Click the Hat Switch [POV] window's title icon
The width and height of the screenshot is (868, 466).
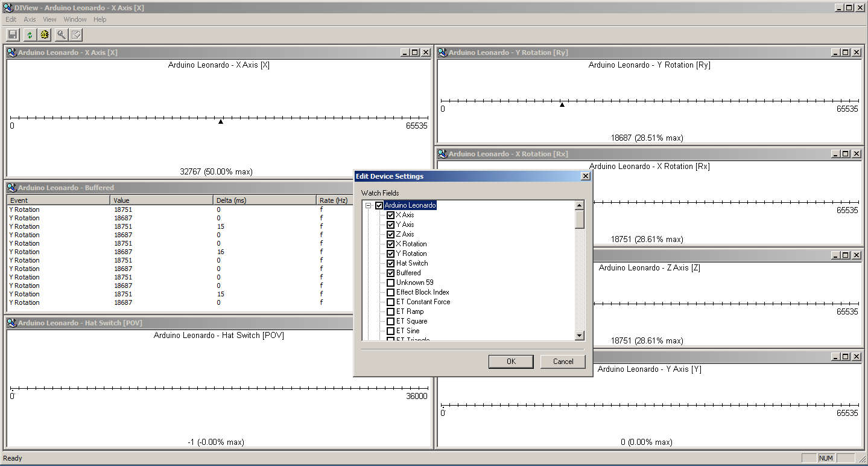tap(12, 323)
